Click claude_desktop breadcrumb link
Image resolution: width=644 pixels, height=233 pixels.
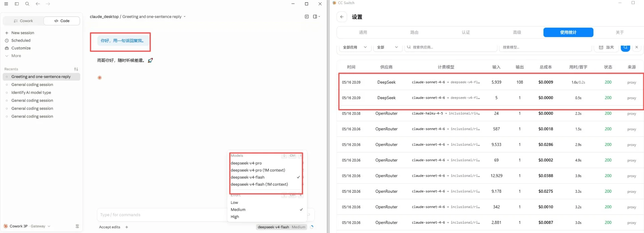tap(104, 17)
